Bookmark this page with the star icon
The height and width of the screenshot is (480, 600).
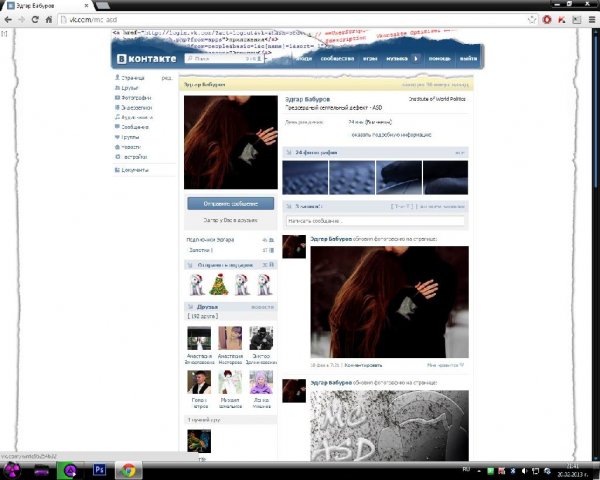[532, 20]
